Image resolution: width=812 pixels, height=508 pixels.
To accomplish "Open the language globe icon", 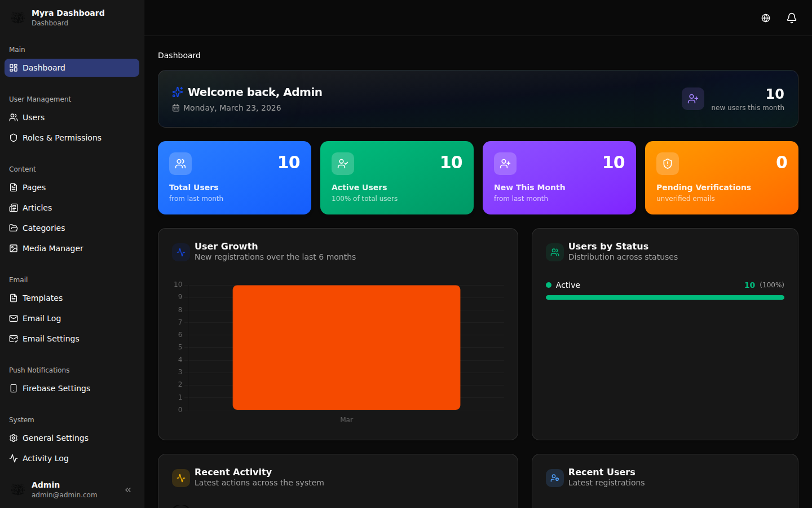I will click(x=766, y=18).
